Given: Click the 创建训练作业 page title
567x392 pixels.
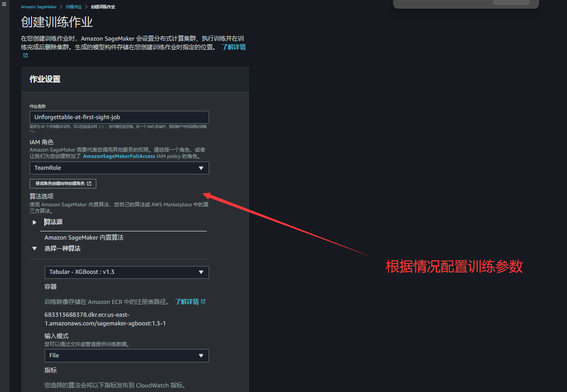Looking at the screenshot, I should (57, 22).
